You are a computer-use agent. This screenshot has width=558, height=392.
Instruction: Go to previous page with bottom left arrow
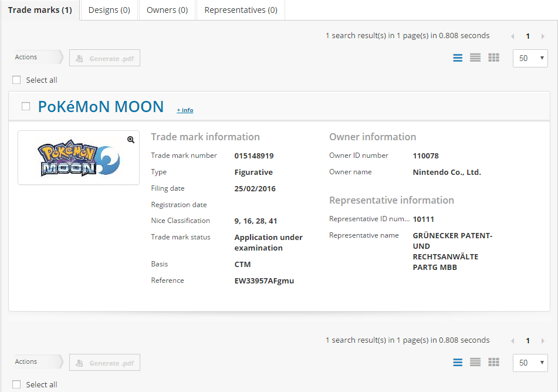[513, 341]
